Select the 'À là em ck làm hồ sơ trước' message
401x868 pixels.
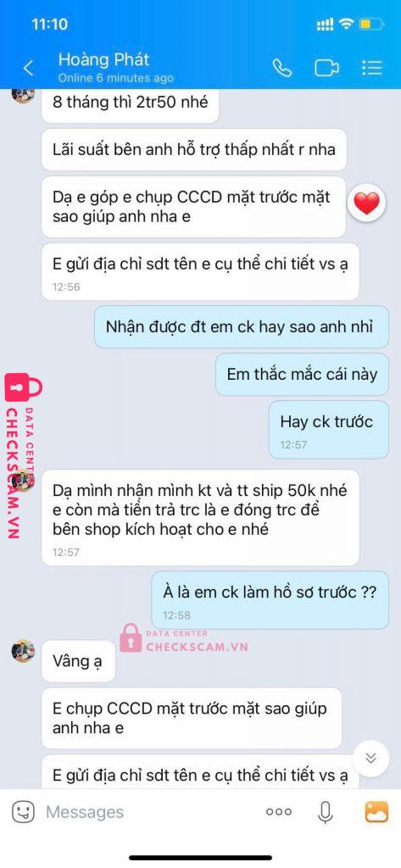click(x=270, y=600)
